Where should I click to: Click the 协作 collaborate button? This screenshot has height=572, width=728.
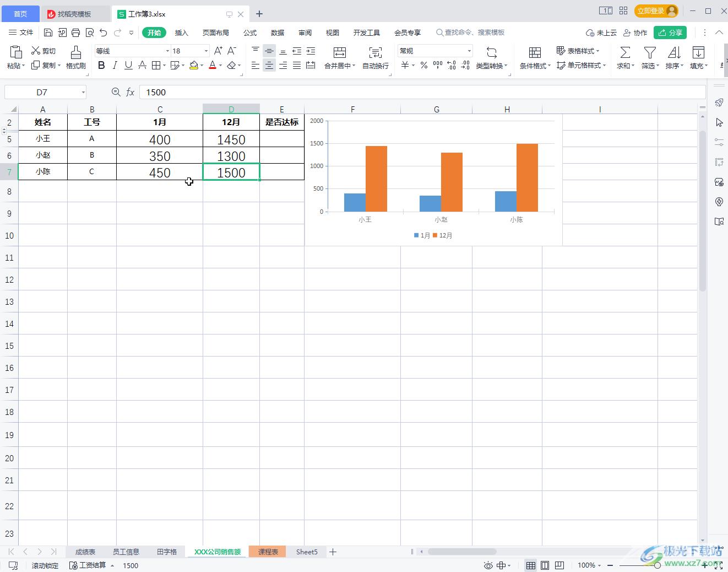(635, 33)
